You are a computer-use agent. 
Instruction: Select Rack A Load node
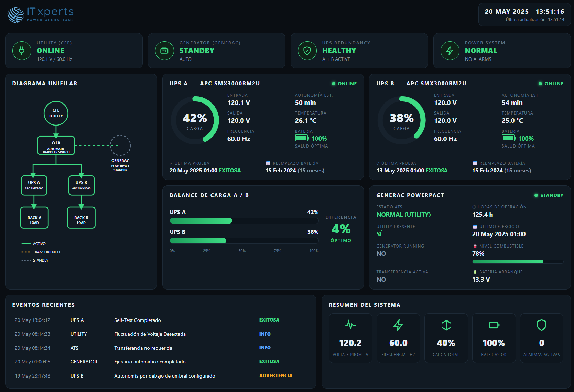coord(34,218)
